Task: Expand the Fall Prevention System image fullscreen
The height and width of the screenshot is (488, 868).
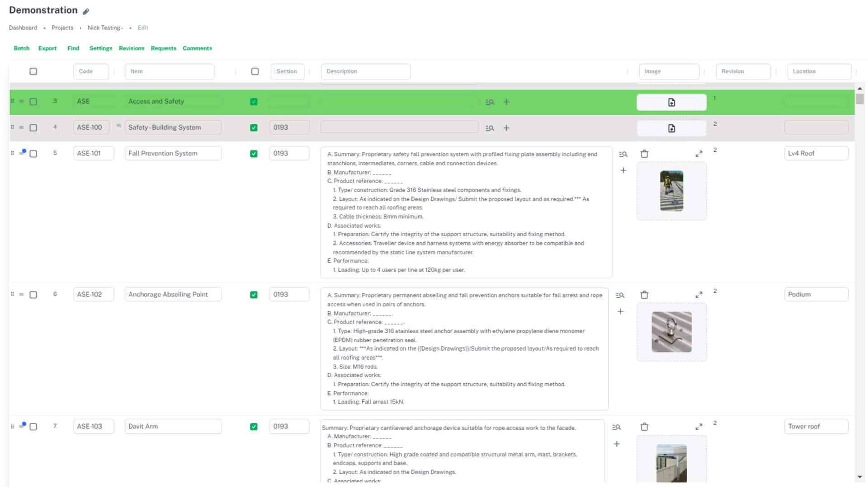Action: 699,154
